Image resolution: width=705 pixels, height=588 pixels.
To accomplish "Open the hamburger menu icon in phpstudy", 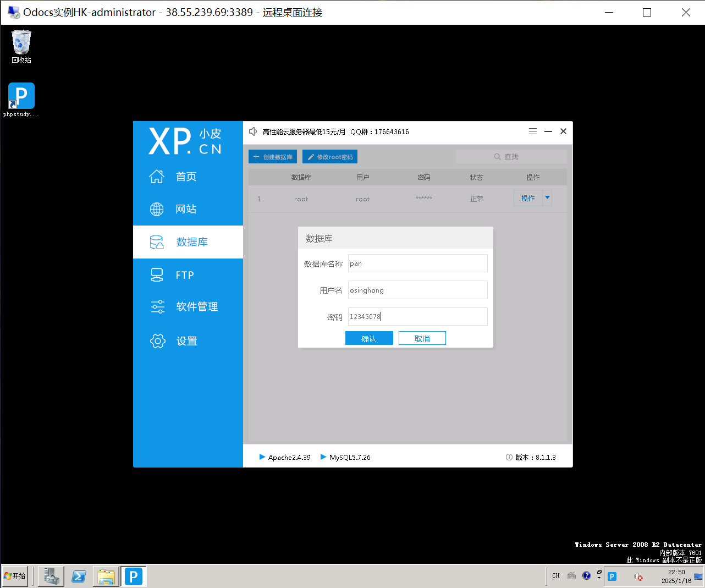I will click(x=532, y=131).
